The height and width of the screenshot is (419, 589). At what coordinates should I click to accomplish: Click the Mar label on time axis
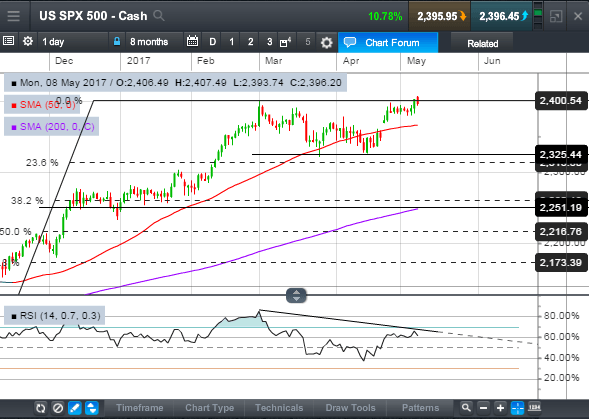(x=273, y=61)
